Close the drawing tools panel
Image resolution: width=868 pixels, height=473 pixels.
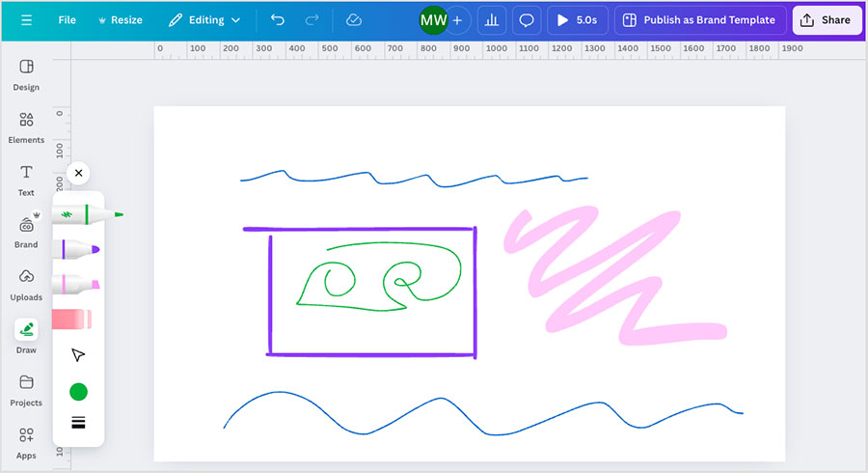(79, 173)
